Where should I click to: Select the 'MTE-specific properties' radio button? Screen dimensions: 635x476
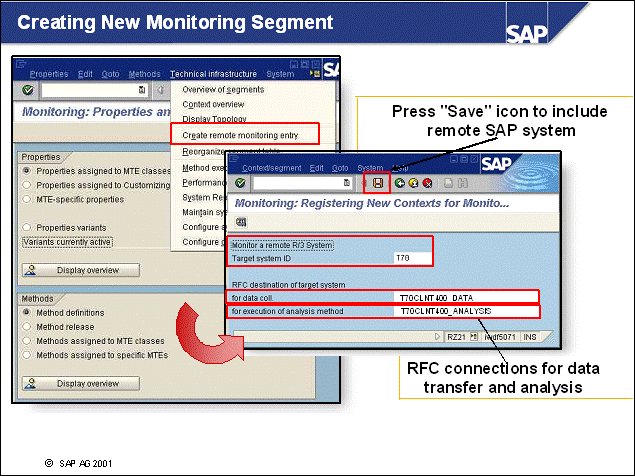pyautogui.click(x=27, y=199)
